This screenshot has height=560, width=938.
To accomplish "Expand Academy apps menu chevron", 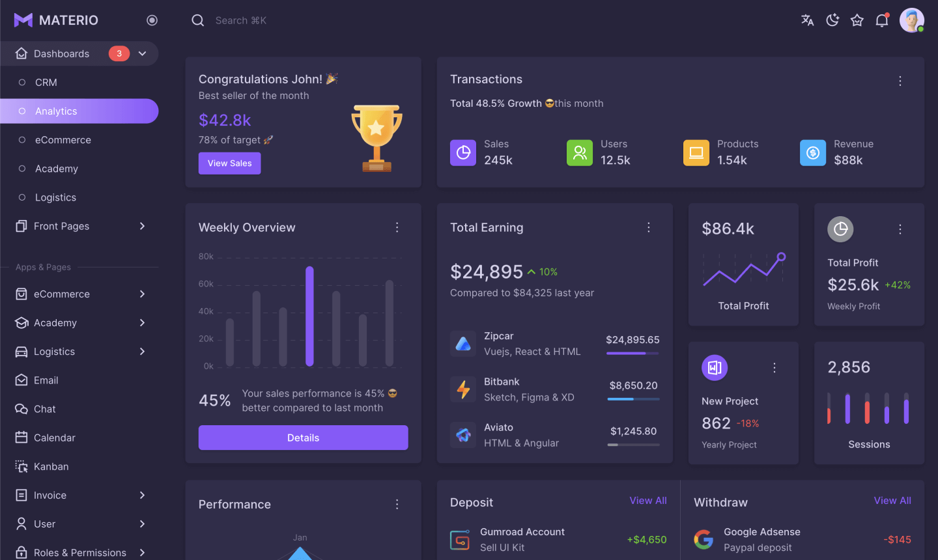I will 142,322.
